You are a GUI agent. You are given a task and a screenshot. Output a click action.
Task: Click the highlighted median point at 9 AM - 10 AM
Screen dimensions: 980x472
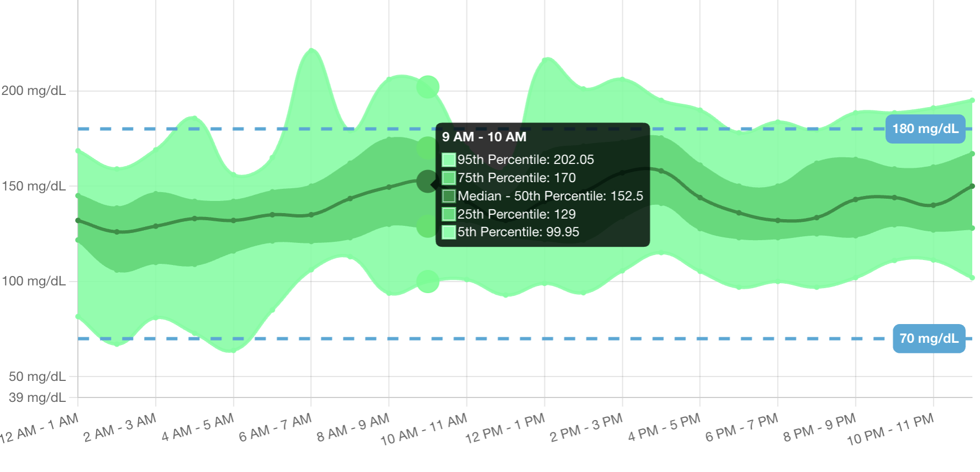[427, 181]
